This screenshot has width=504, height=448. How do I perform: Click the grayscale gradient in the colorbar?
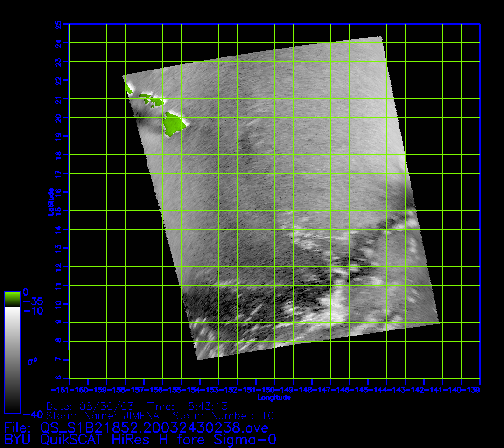(12, 359)
